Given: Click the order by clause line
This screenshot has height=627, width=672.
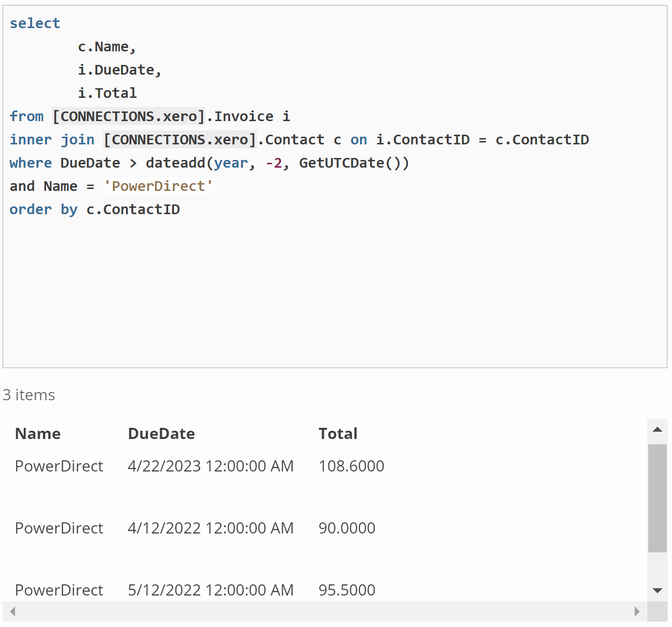Looking at the screenshot, I should (x=95, y=209).
